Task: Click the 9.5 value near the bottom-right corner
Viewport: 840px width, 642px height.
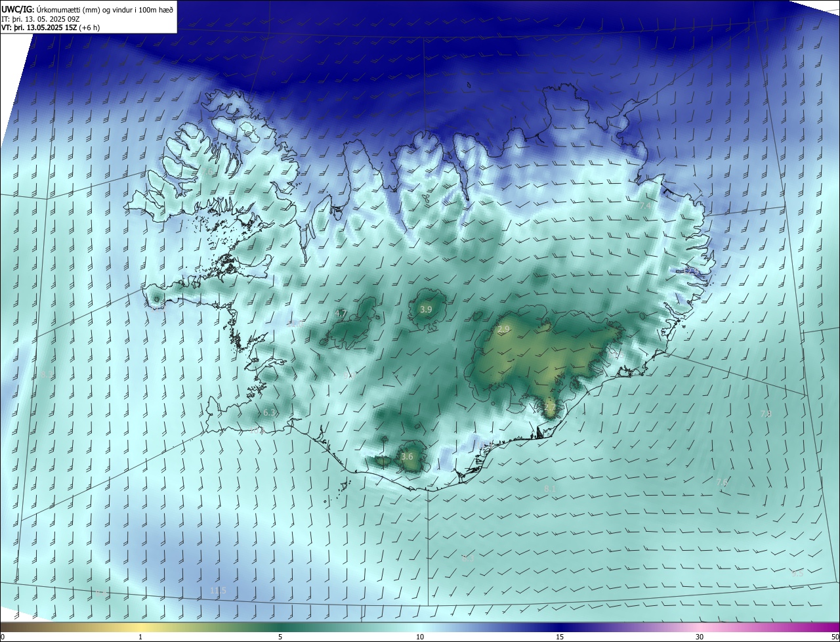Action: click(797, 574)
